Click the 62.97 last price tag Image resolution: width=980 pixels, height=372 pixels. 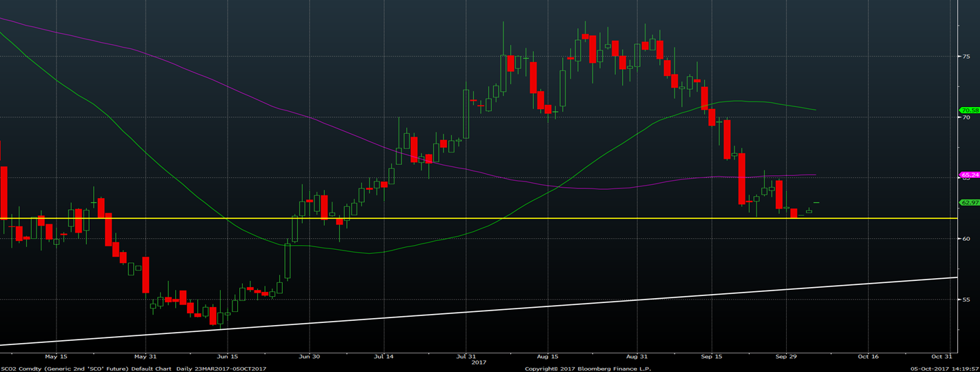pos(970,202)
